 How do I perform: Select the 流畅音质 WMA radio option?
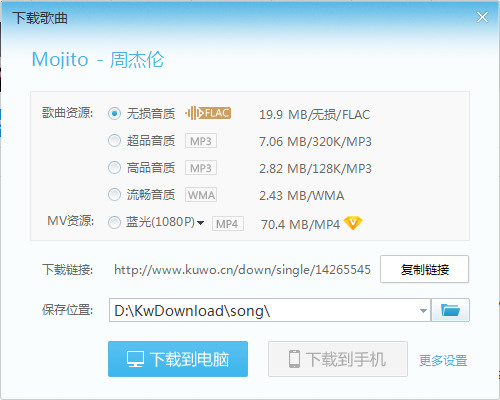tap(114, 195)
